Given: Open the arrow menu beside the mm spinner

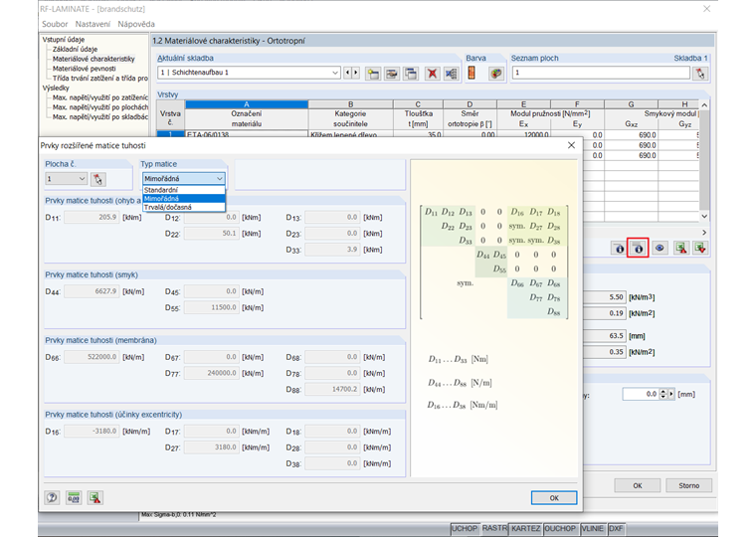Looking at the screenshot, I should click(x=671, y=395).
